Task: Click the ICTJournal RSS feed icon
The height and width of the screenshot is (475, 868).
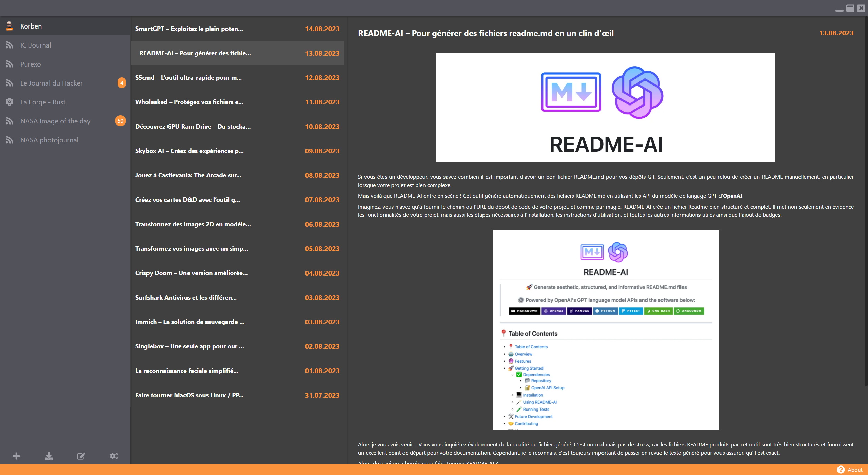Action: (x=9, y=45)
